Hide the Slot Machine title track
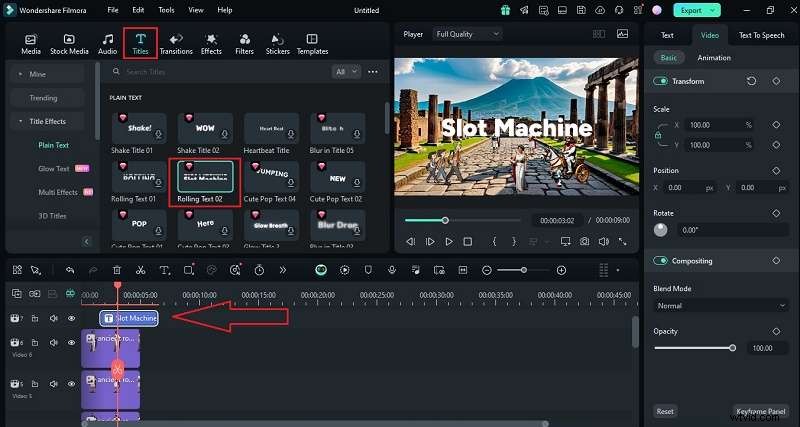This screenshot has width=800, height=427. coord(71,318)
